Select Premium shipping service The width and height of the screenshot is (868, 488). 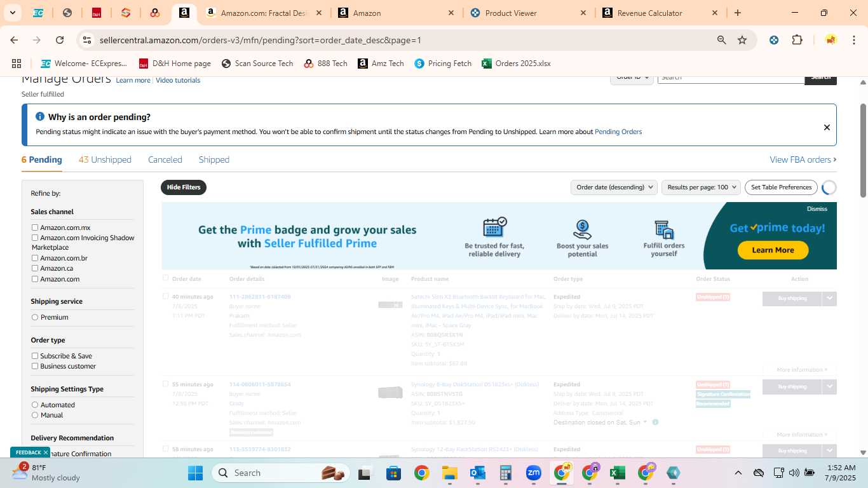point(35,317)
